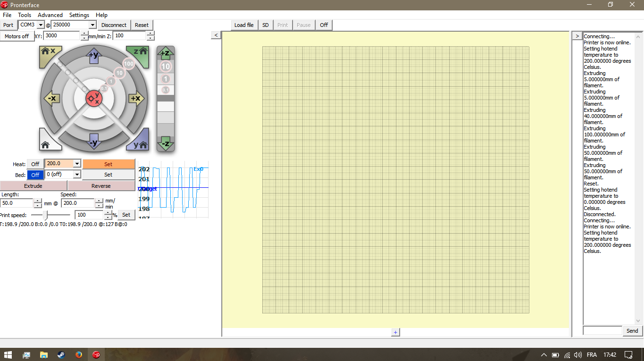The height and width of the screenshot is (361, 644).
Task: Collapse the left control panel with < button
Action: click(x=216, y=35)
